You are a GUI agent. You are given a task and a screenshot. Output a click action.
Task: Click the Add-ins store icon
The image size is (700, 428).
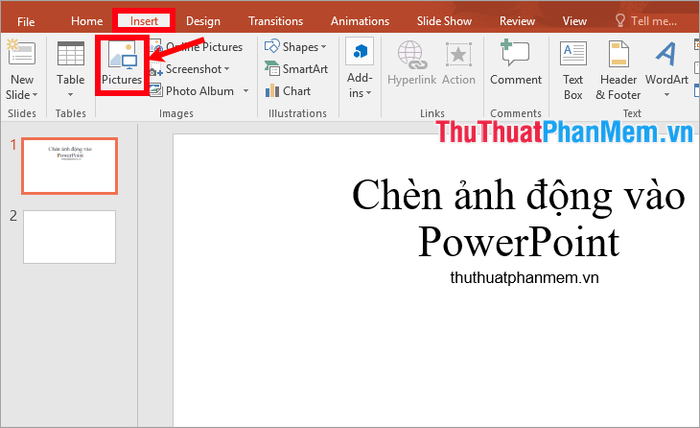tap(359, 52)
